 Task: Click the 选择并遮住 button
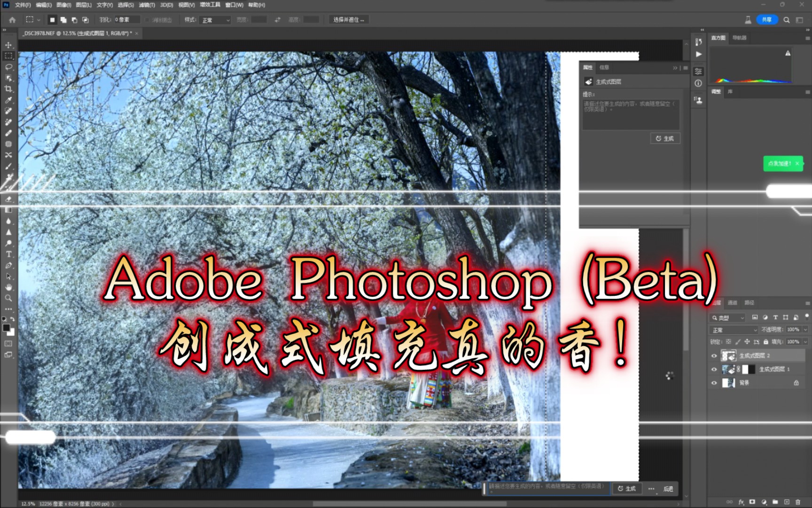coord(349,20)
